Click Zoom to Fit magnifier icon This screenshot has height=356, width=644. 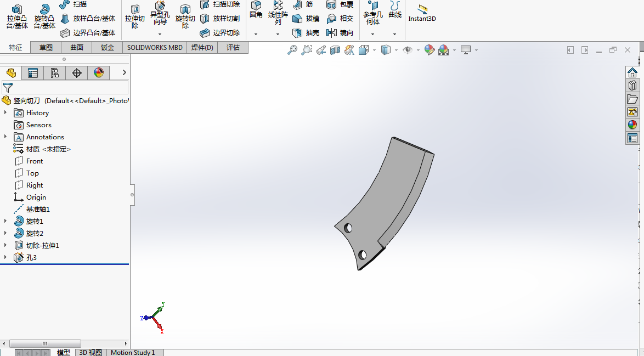click(x=292, y=50)
